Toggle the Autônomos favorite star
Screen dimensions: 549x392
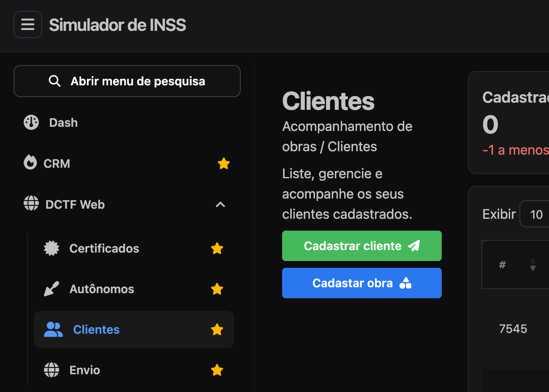pos(217,289)
